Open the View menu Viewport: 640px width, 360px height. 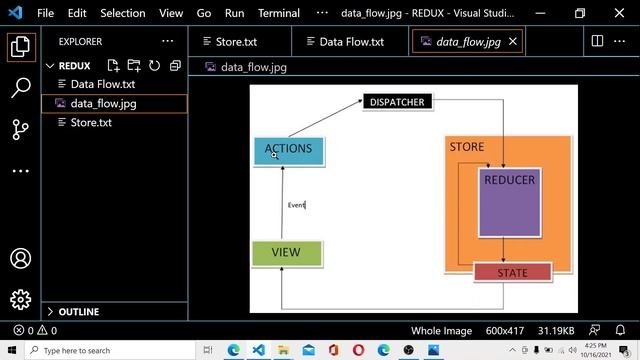coord(171,13)
